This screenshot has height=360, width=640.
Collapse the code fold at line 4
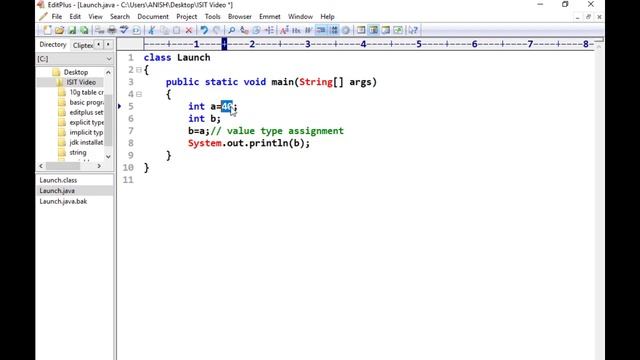pyautogui.click(x=139, y=94)
